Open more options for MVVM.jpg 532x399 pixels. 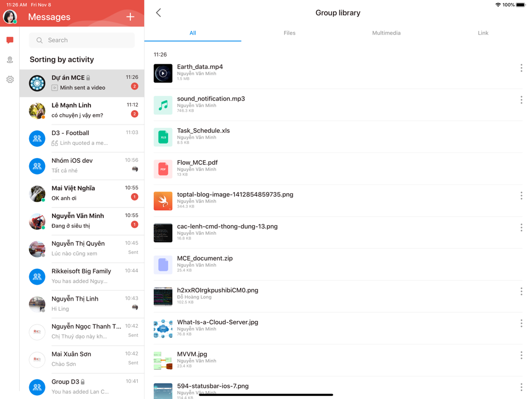coord(521,355)
